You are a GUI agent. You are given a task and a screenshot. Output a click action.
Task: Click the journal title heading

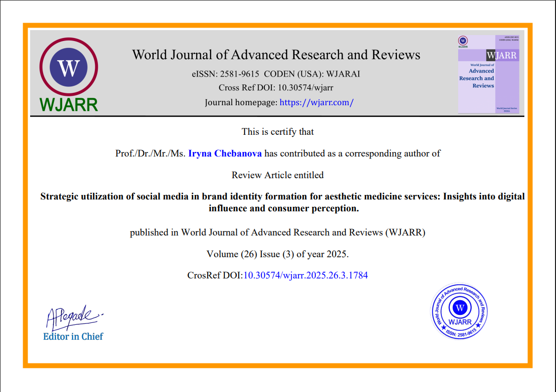click(276, 55)
